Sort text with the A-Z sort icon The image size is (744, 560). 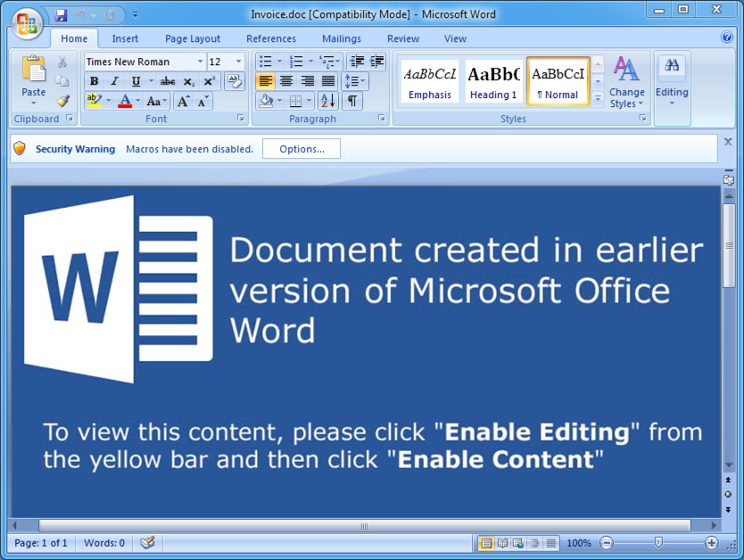328,101
